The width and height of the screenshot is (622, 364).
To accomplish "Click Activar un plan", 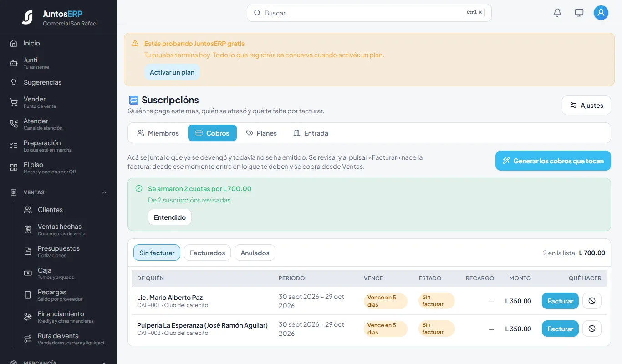I will (x=172, y=72).
